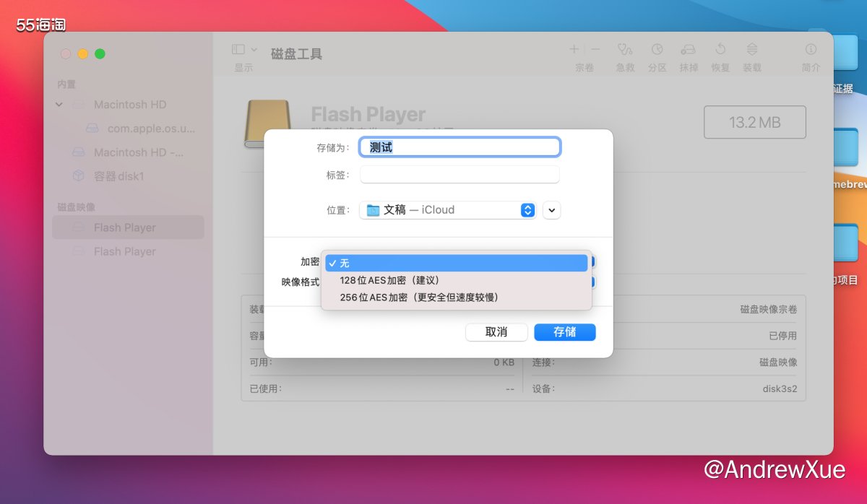The image size is (867, 504).
Task: Open the View (显示) options icon
Action: point(238,48)
